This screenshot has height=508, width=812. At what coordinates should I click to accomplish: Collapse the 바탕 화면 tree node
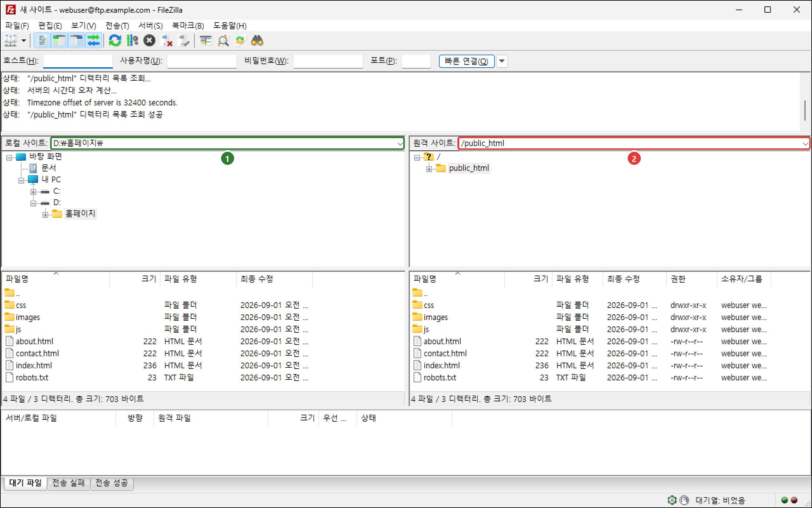coord(9,157)
